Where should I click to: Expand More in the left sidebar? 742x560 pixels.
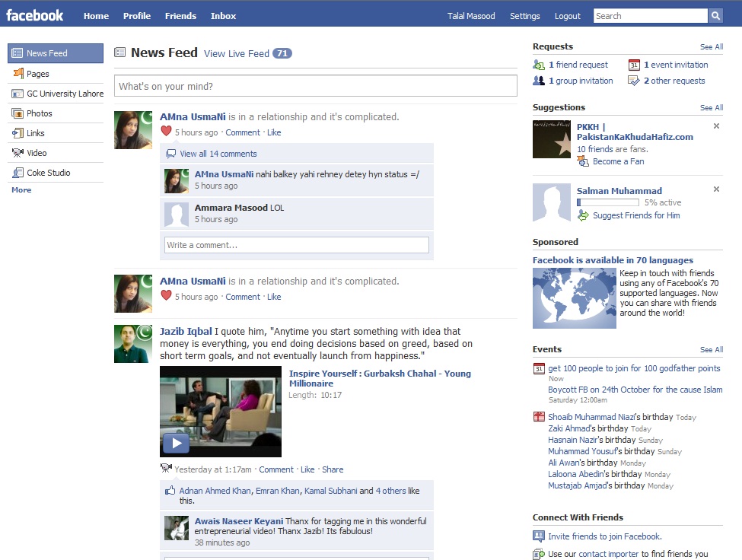click(x=20, y=189)
